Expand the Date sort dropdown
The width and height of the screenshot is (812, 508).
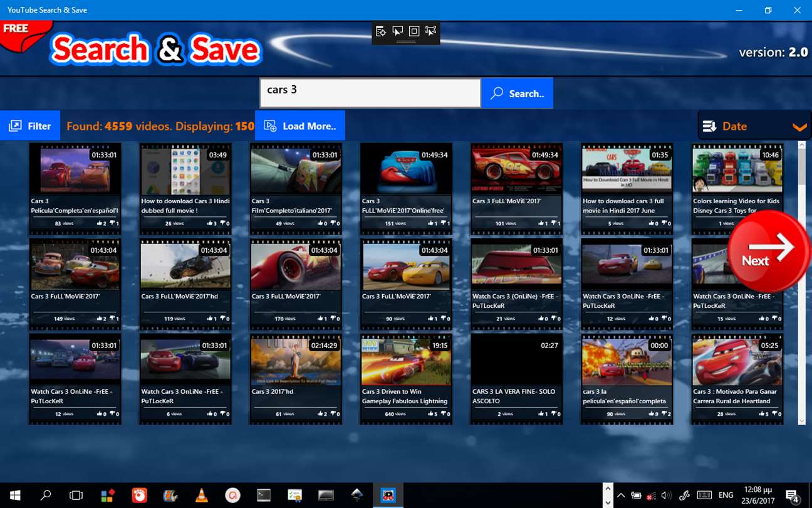point(754,126)
